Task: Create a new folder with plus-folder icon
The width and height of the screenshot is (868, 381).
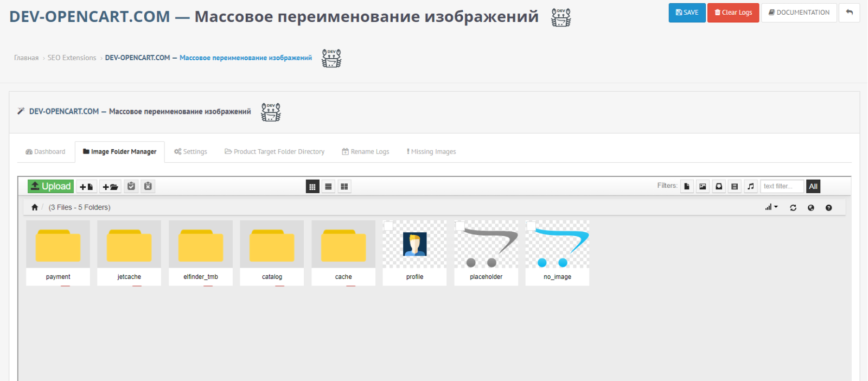Action: (x=110, y=187)
